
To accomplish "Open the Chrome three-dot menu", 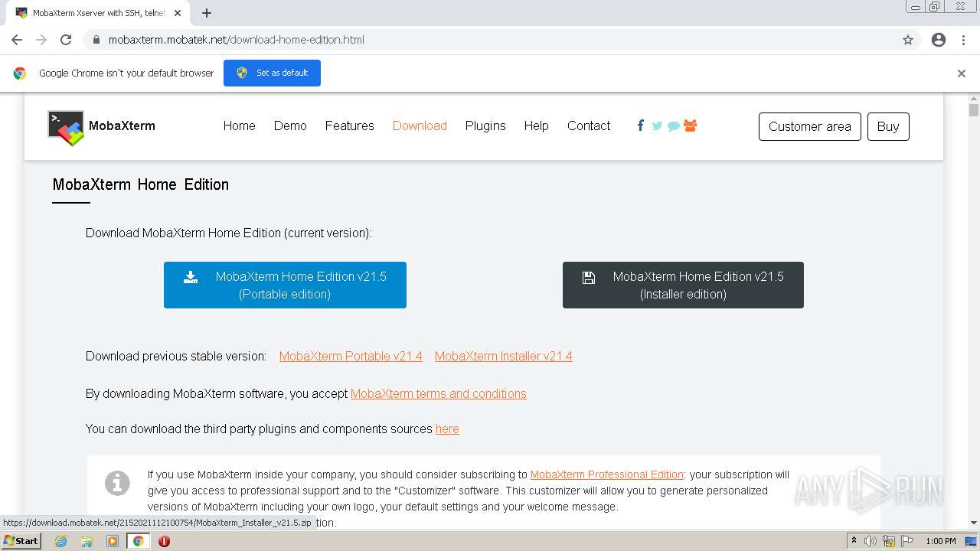I will 963,40.
